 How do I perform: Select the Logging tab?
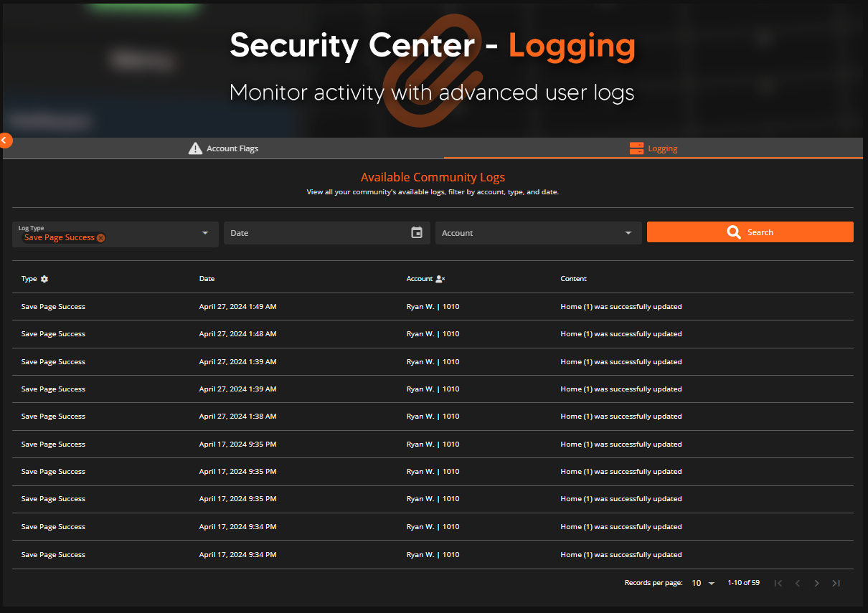pos(653,148)
